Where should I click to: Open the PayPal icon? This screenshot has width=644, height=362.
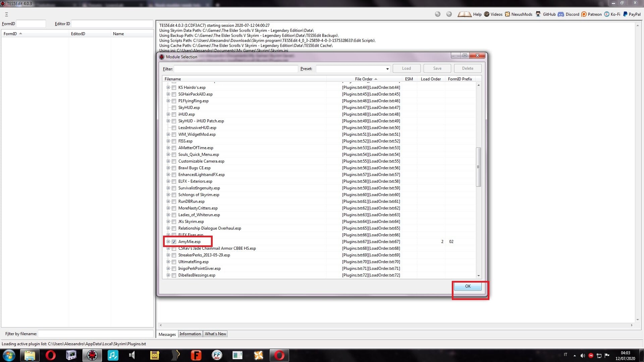click(x=625, y=14)
